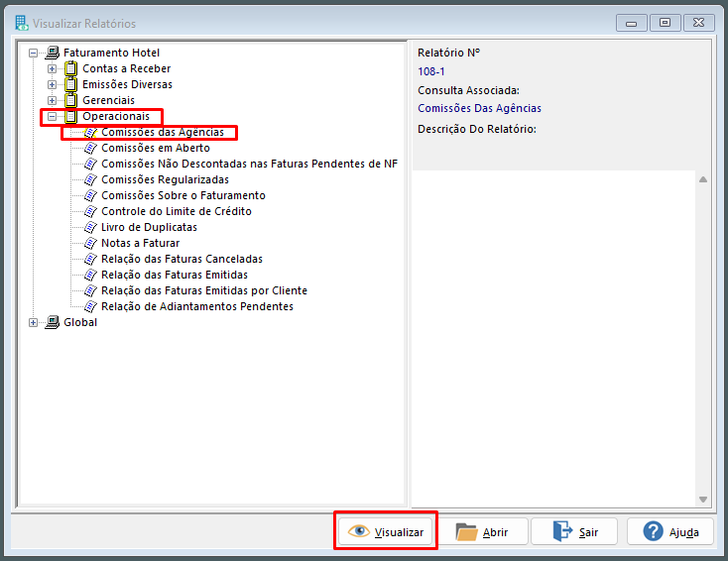Click report icon beside Relação das Faturas Emitidas
The width and height of the screenshot is (728, 561).
click(90, 275)
